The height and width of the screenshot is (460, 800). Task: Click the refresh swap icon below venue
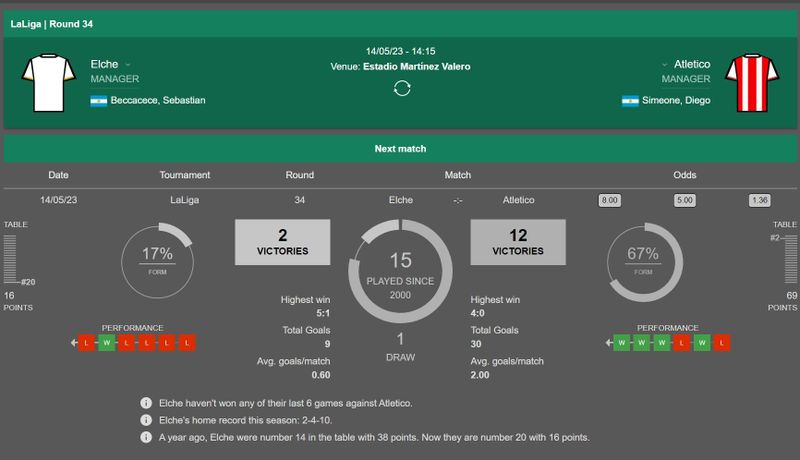coord(402,88)
